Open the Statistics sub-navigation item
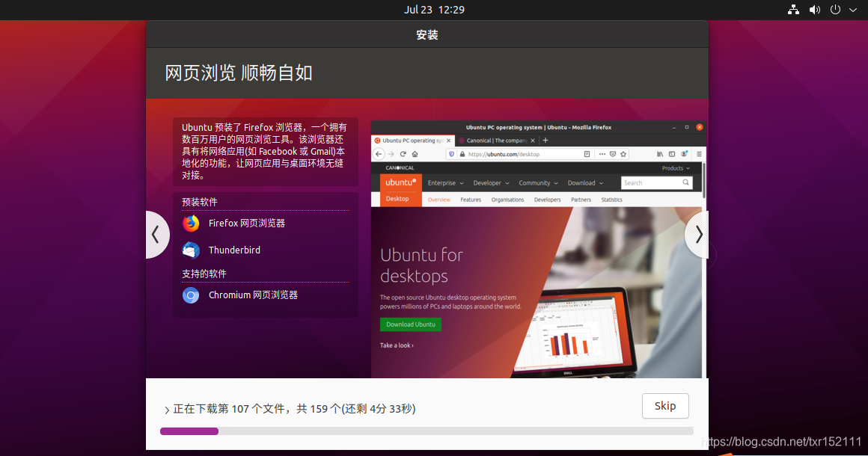This screenshot has height=456, width=868. point(611,200)
